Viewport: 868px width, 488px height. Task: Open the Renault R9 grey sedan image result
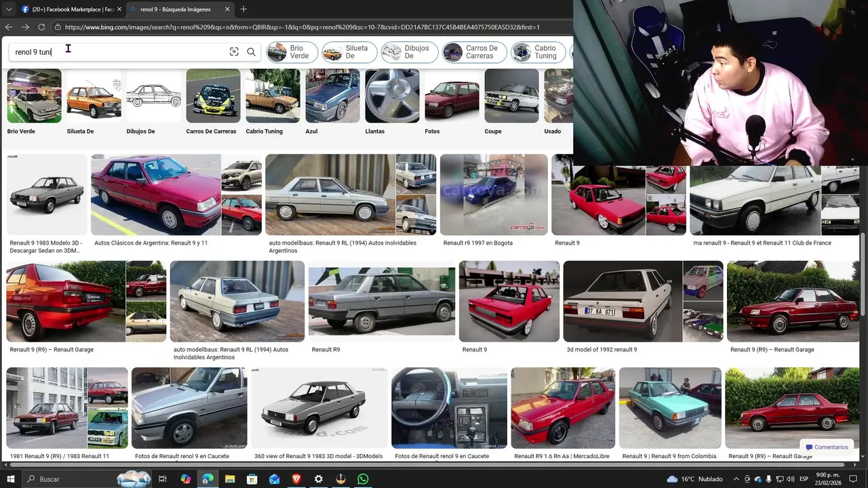pyautogui.click(x=382, y=302)
